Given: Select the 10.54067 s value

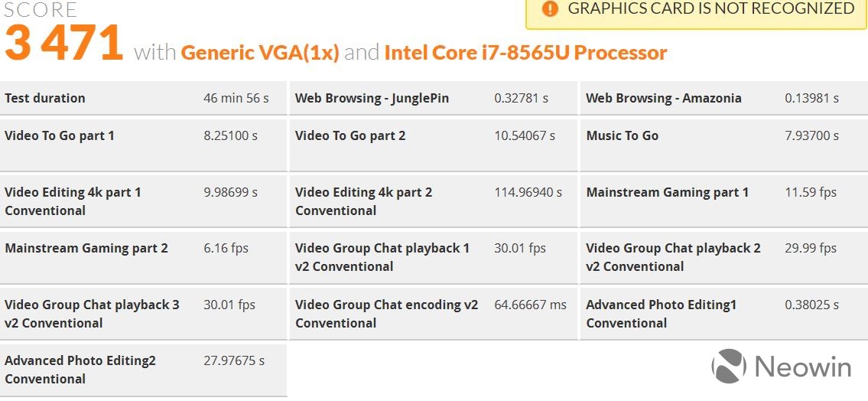Looking at the screenshot, I should (x=525, y=135).
